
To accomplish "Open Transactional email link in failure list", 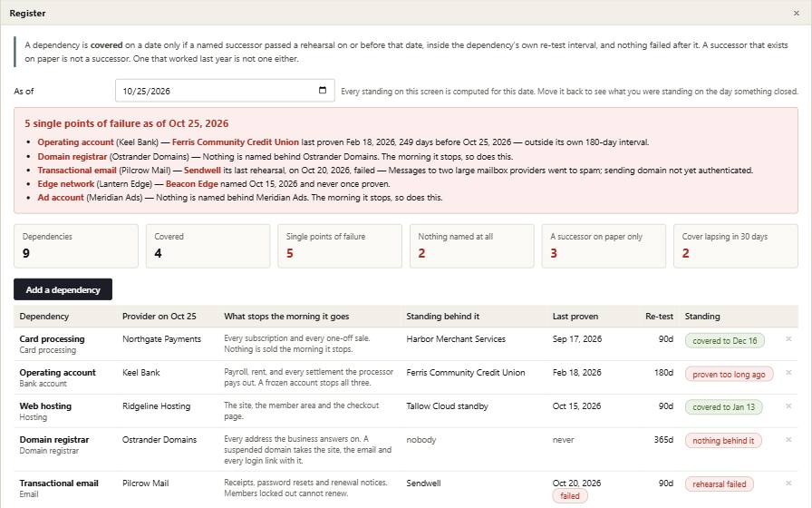I will pos(77,170).
